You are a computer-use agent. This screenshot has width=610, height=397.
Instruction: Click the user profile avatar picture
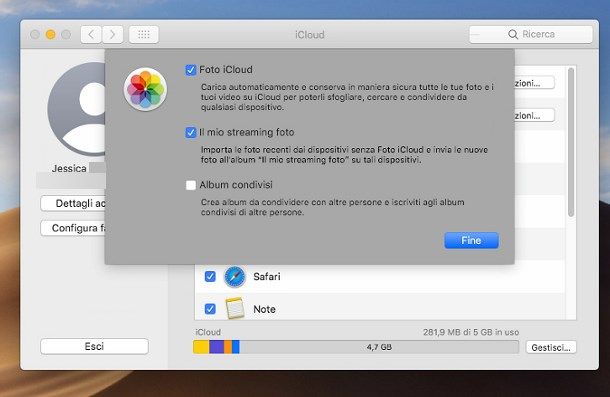[x=77, y=109]
